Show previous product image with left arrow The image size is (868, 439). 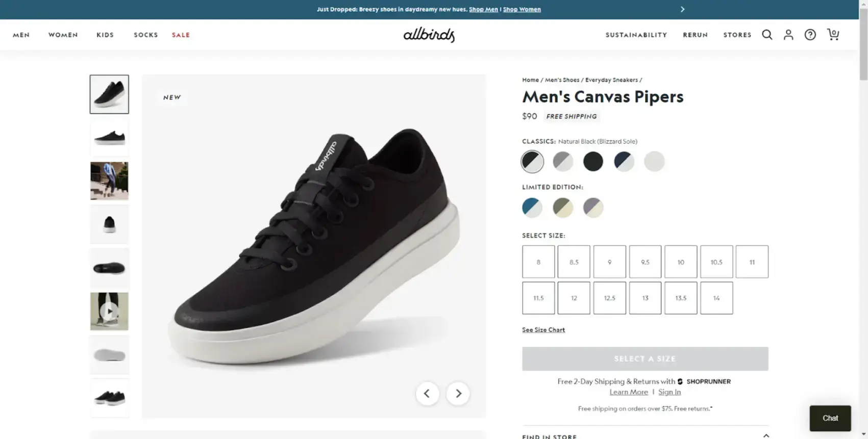pyautogui.click(x=427, y=393)
